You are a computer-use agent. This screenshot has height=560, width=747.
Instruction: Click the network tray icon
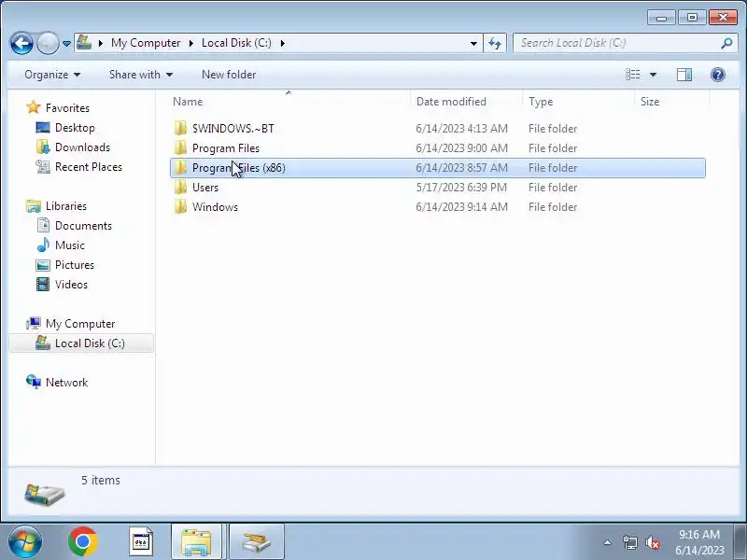pos(629,542)
